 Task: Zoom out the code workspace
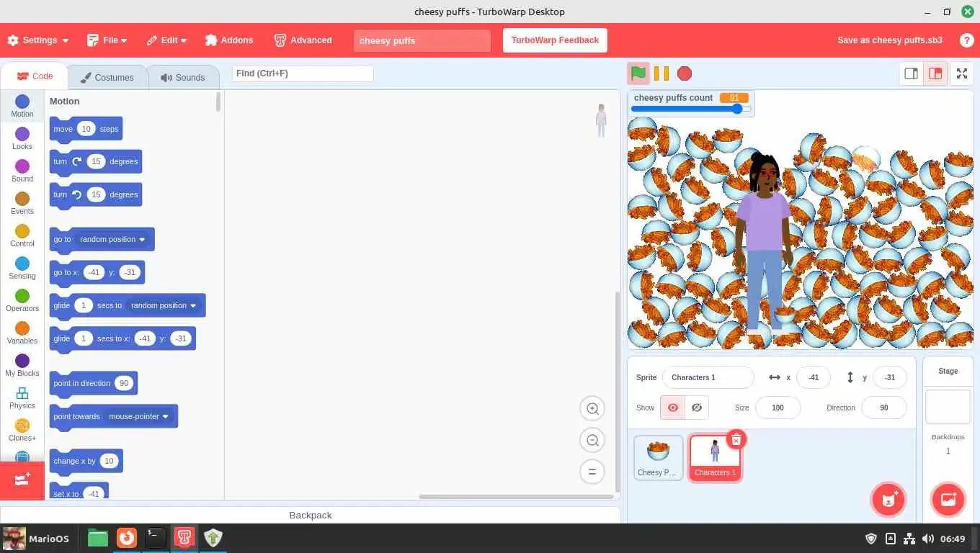(x=592, y=440)
